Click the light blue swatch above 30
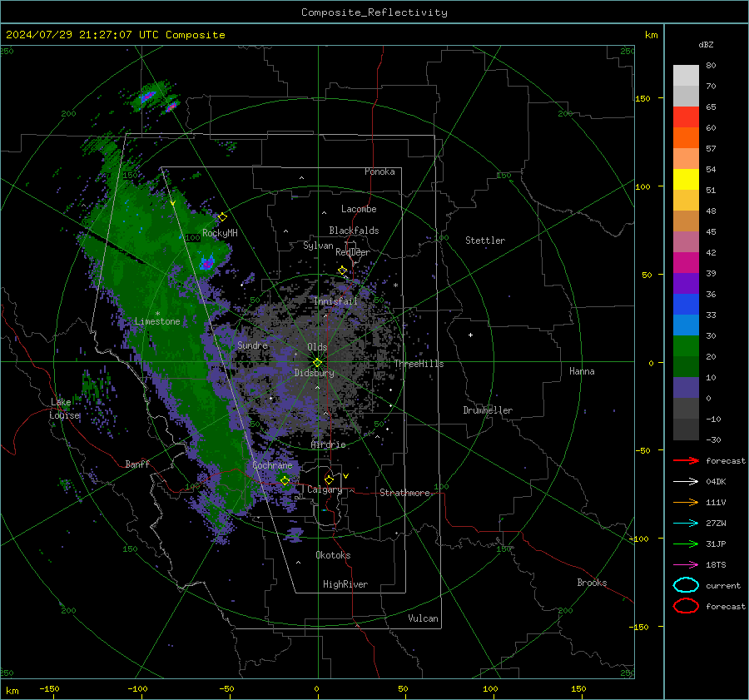 pyautogui.click(x=686, y=325)
